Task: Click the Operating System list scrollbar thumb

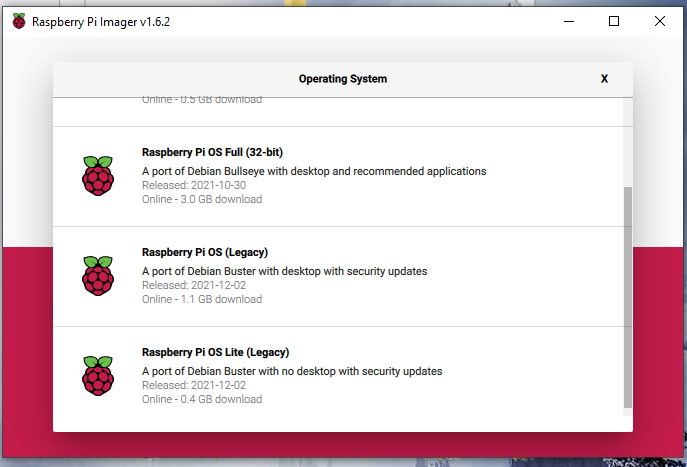Action: pyautogui.click(x=628, y=297)
